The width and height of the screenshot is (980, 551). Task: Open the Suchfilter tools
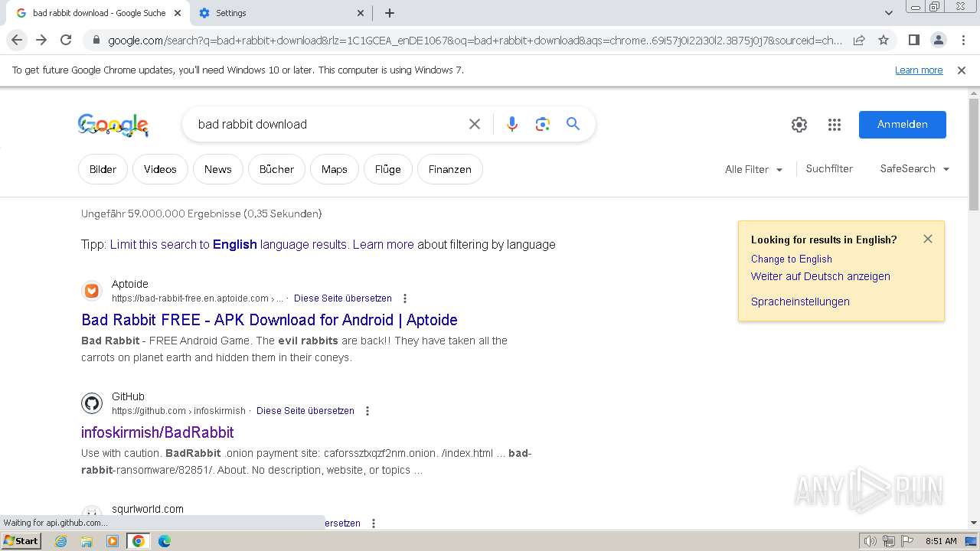point(829,169)
